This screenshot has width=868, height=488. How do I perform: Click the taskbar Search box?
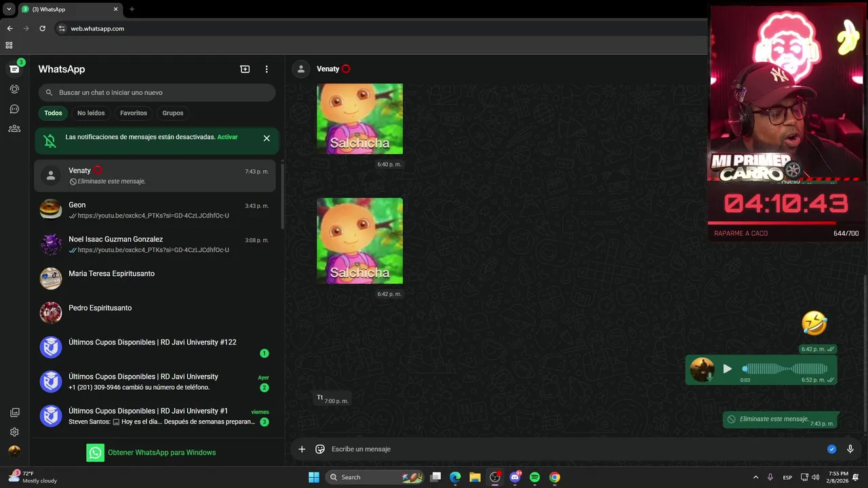(x=375, y=477)
